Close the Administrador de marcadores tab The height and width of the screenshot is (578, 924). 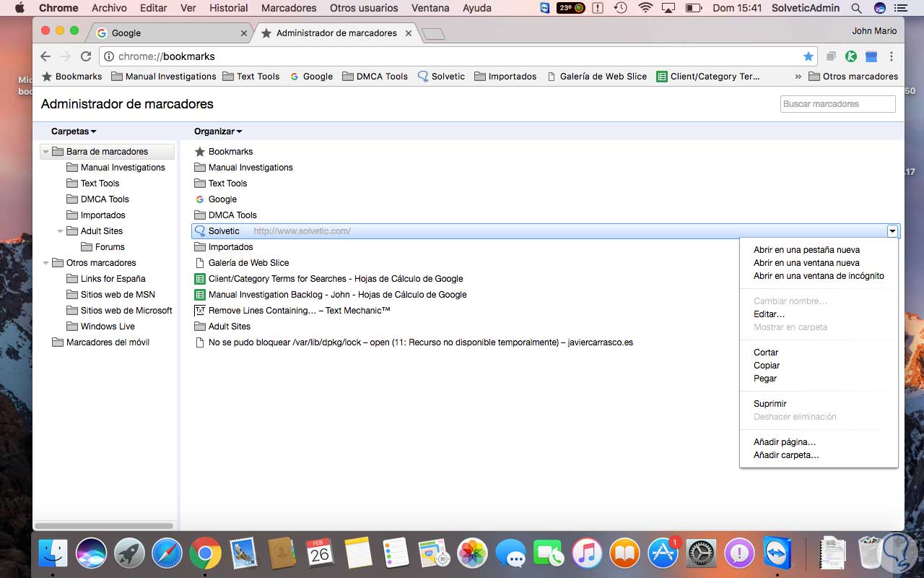click(409, 33)
